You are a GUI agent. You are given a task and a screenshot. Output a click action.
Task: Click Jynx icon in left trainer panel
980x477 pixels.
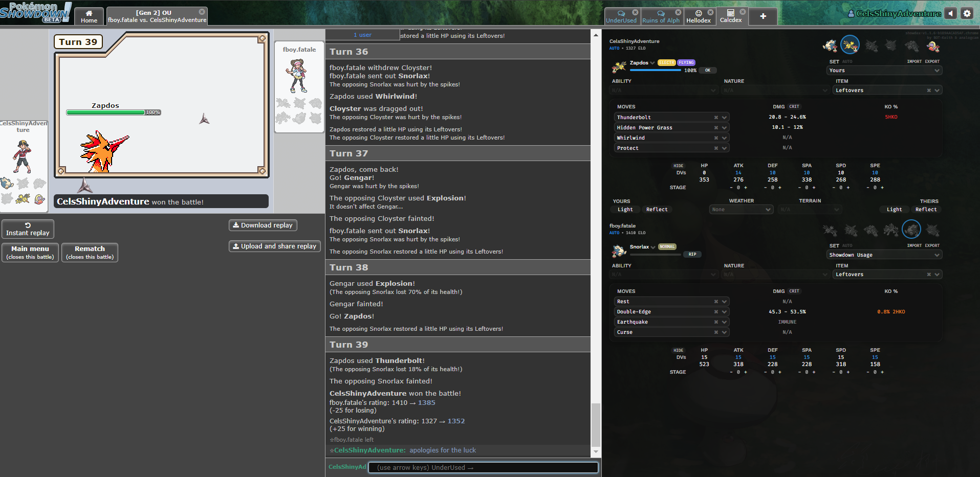pyautogui.click(x=39, y=199)
